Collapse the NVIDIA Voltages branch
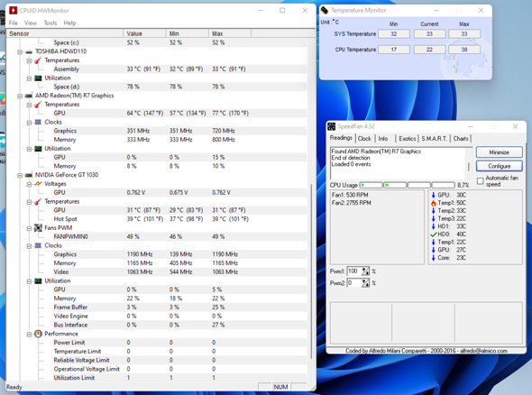Screen dimensions: 532x395 pos(29,184)
